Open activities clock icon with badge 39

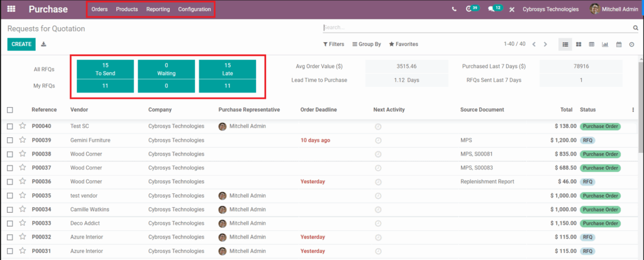[x=472, y=9]
